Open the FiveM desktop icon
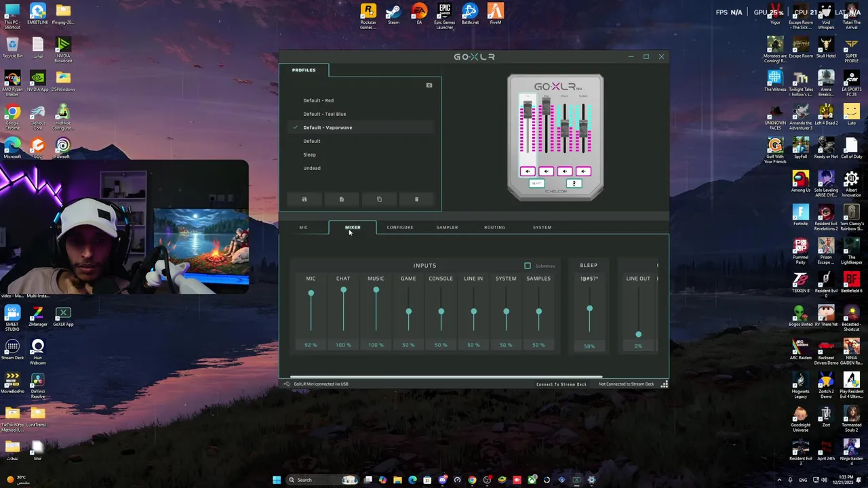 tap(496, 15)
